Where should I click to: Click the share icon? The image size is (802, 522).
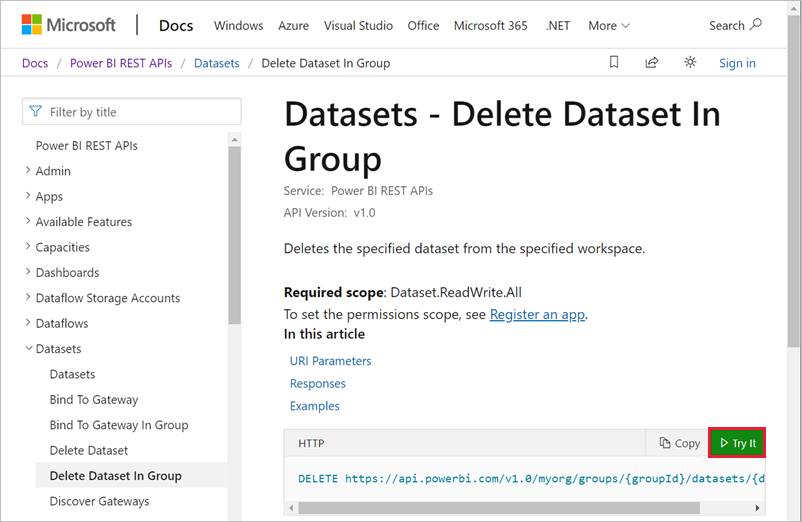pos(652,63)
